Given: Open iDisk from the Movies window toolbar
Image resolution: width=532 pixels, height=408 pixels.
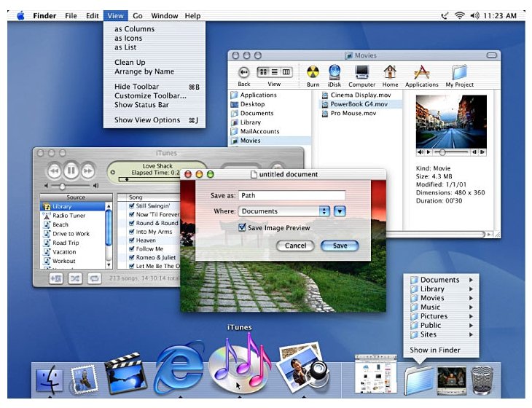Looking at the screenshot, I should (335, 72).
